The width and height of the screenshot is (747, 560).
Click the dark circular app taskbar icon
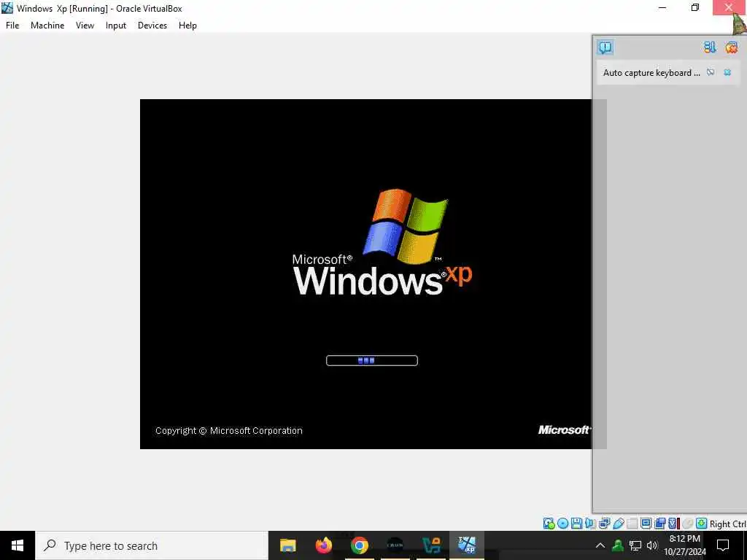point(395,545)
